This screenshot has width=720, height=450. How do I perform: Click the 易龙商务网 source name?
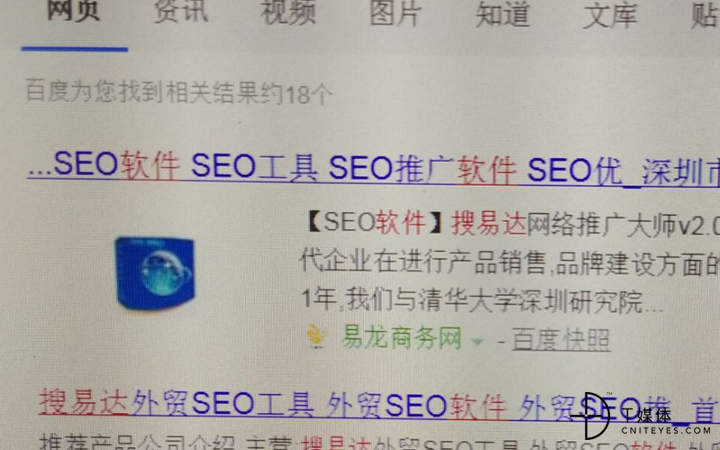pos(401,338)
